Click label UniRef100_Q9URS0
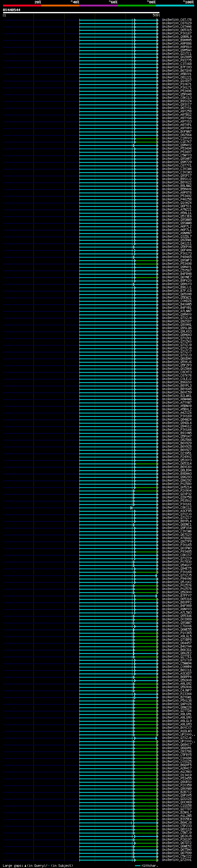Image resolution: width=197 pixels, height=868 pixels. pos(177,782)
